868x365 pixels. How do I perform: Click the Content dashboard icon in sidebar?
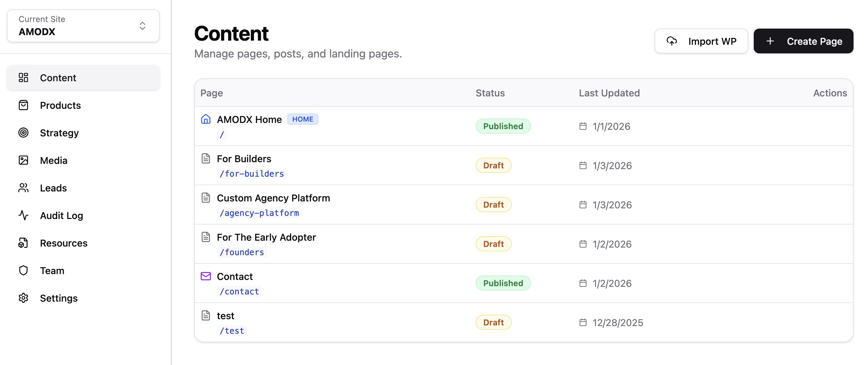pyautogui.click(x=23, y=78)
